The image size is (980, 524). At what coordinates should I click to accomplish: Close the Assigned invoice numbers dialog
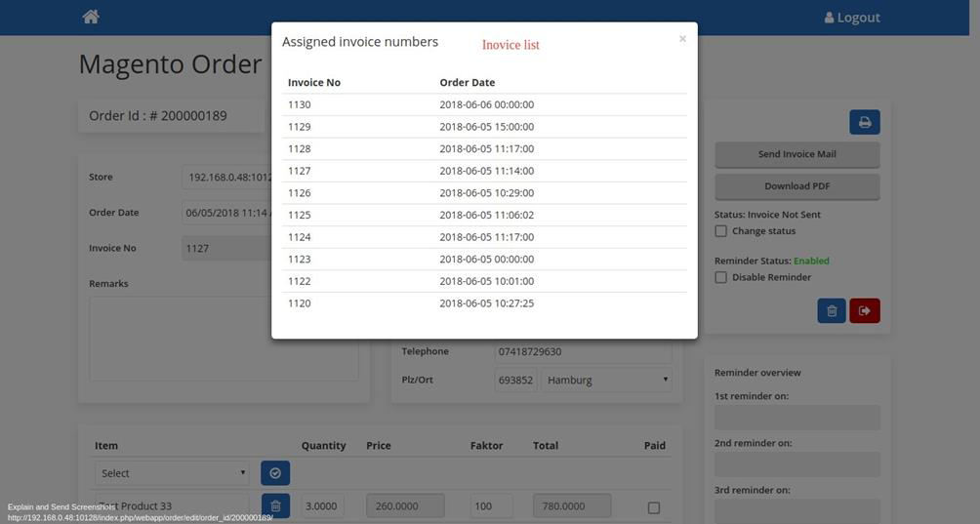click(682, 39)
